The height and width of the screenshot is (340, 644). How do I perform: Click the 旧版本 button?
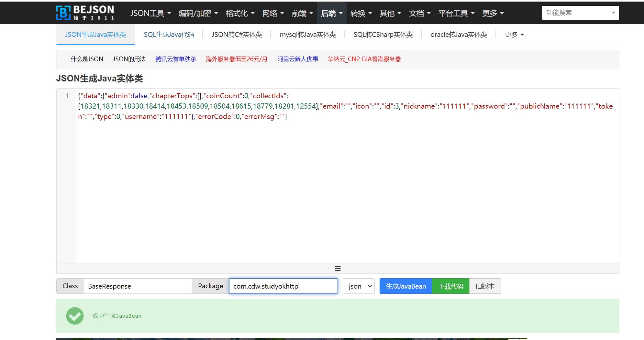point(485,286)
